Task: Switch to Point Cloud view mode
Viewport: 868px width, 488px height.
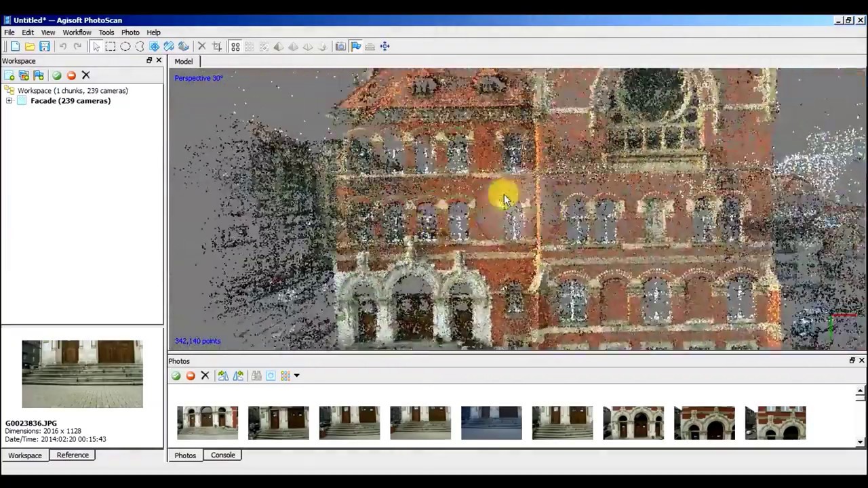Action: (x=235, y=46)
